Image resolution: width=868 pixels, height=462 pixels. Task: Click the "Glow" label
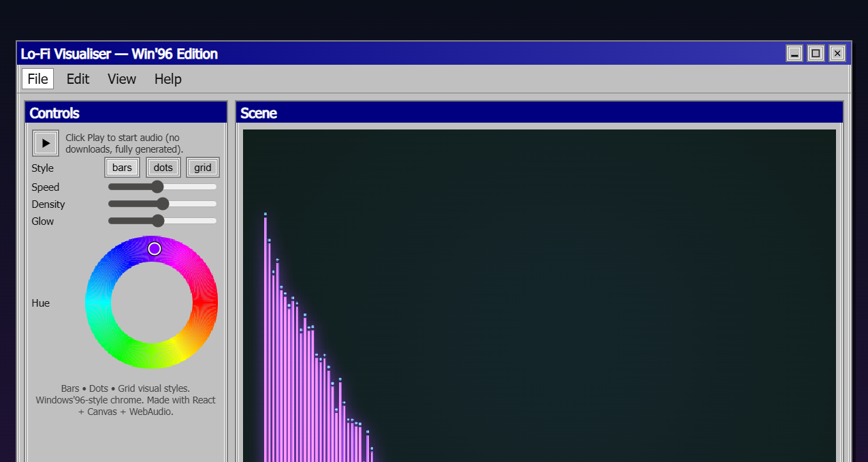(43, 221)
